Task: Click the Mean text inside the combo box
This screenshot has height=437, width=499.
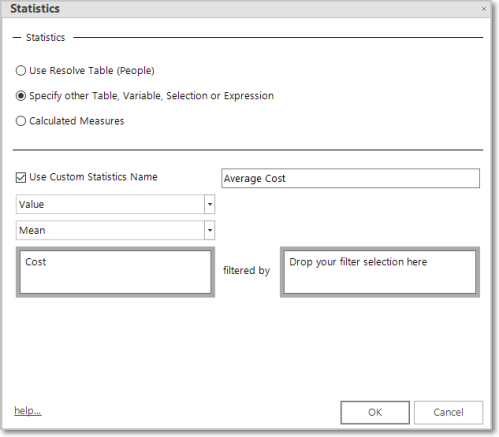Action: click(x=32, y=230)
